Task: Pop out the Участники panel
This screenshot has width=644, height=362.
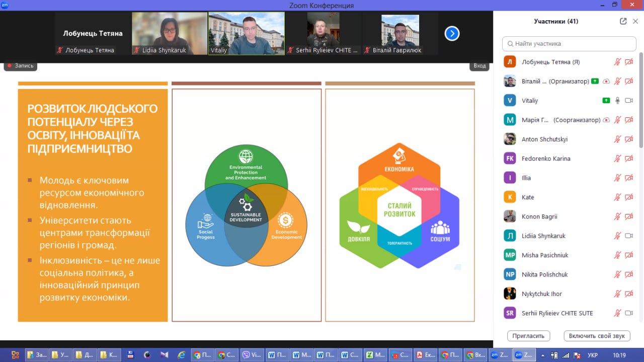Action: coord(623,21)
